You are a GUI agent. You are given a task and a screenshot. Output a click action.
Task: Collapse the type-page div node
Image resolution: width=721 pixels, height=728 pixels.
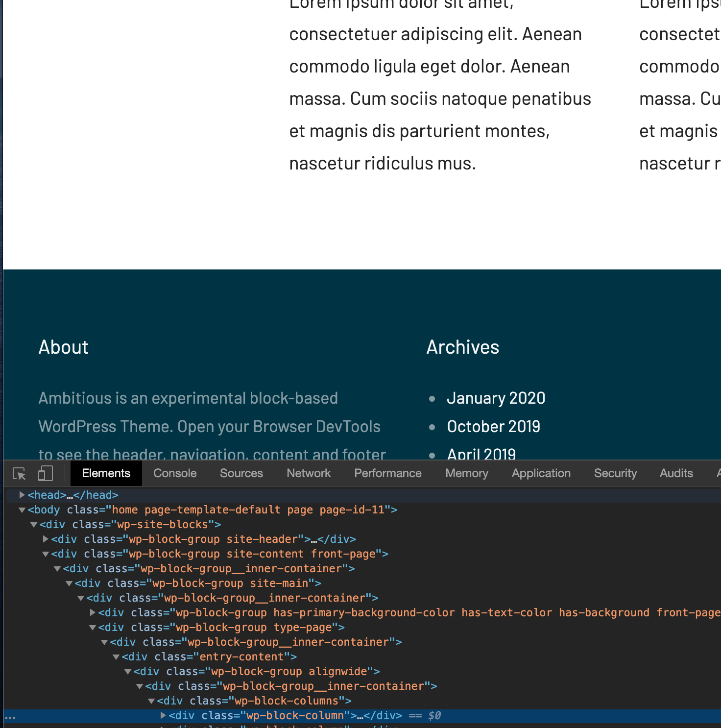(x=93, y=628)
